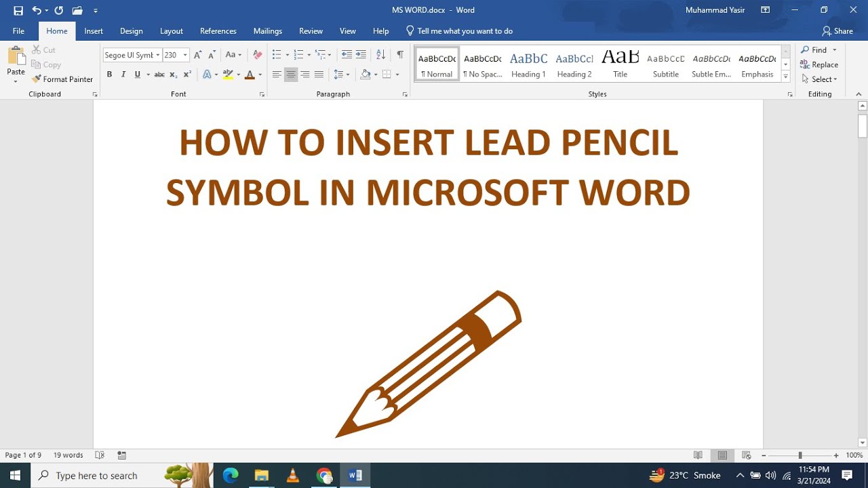Viewport: 868px width, 488px height.
Task: Undo the last action
Action: pyautogui.click(x=37, y=10)
